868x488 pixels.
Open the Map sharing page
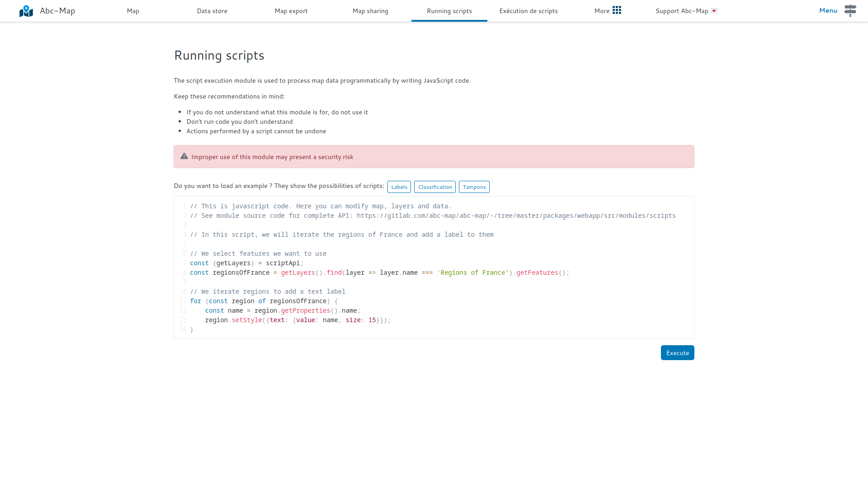(370, 11)
